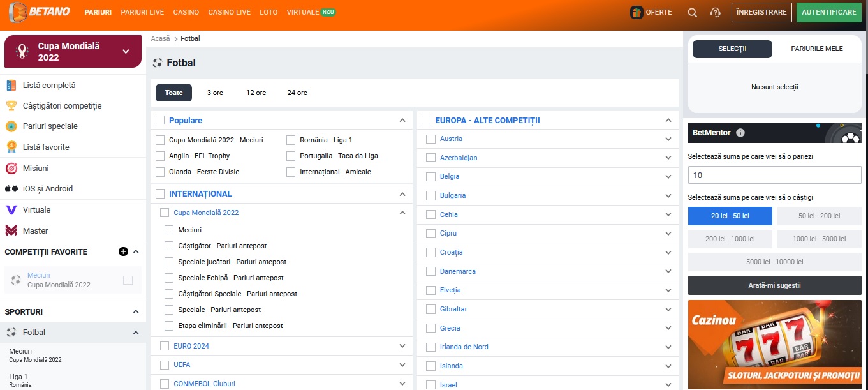The image size is (868, 390).
Task: Tick Speciale jucători - Pariuri antepost checkbox
Action: [169, 262]
